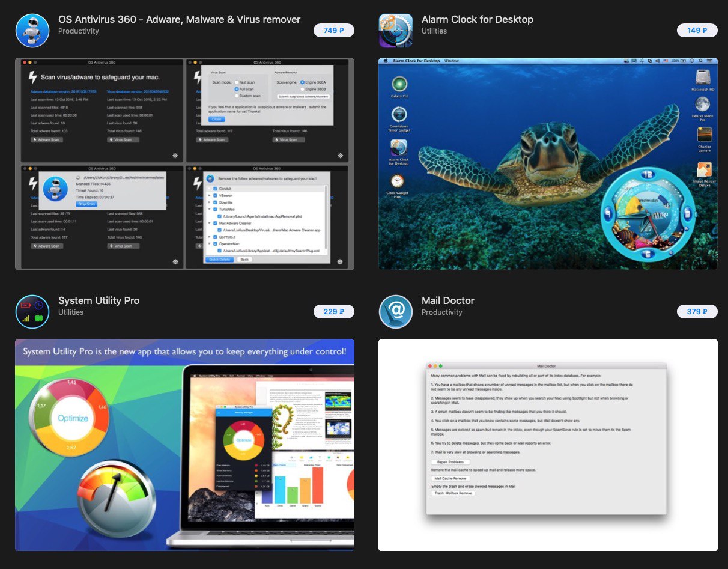The image size is (728, 569).
Task: Uncheck the Installmac.AppRemoval.plist file checkbox
Action: tap(220, 216)
